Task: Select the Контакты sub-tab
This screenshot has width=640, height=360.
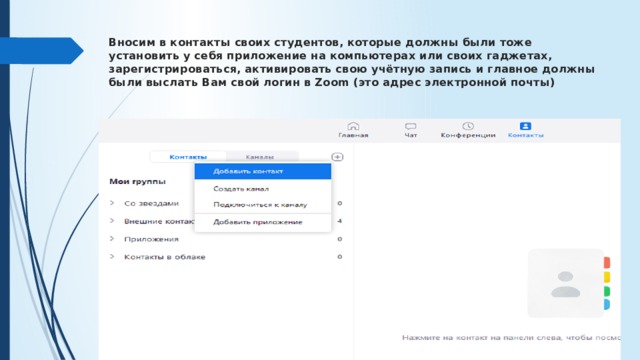Action: 188,157
